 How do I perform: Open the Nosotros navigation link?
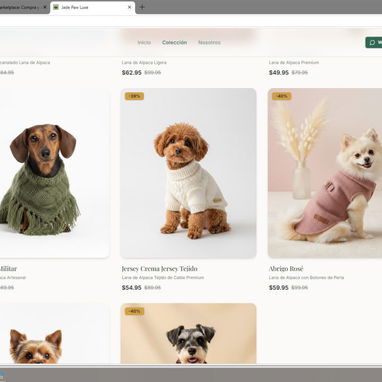click(x=209, y=42)
